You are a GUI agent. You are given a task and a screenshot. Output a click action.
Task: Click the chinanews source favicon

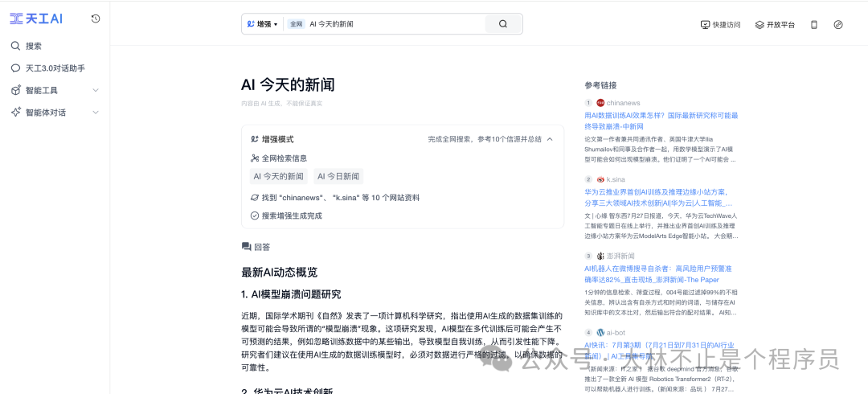click(x=600, y=102)
